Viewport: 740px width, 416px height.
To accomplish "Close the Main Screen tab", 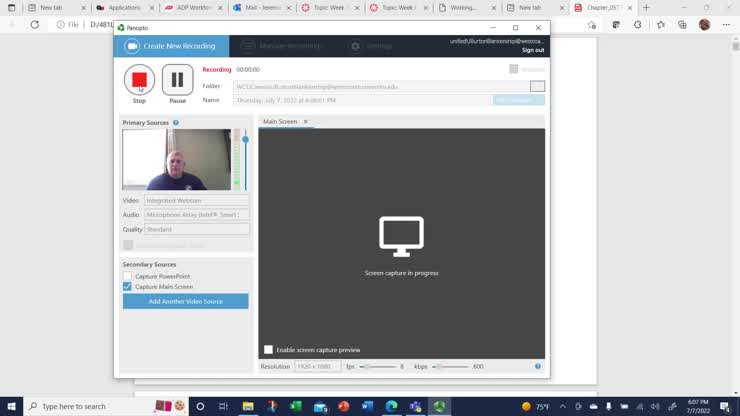I will pos(306,122).
